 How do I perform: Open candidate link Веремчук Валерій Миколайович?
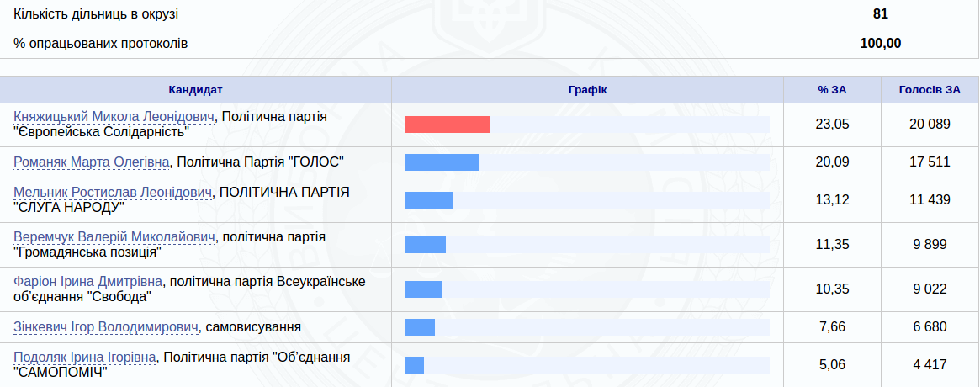114,237
